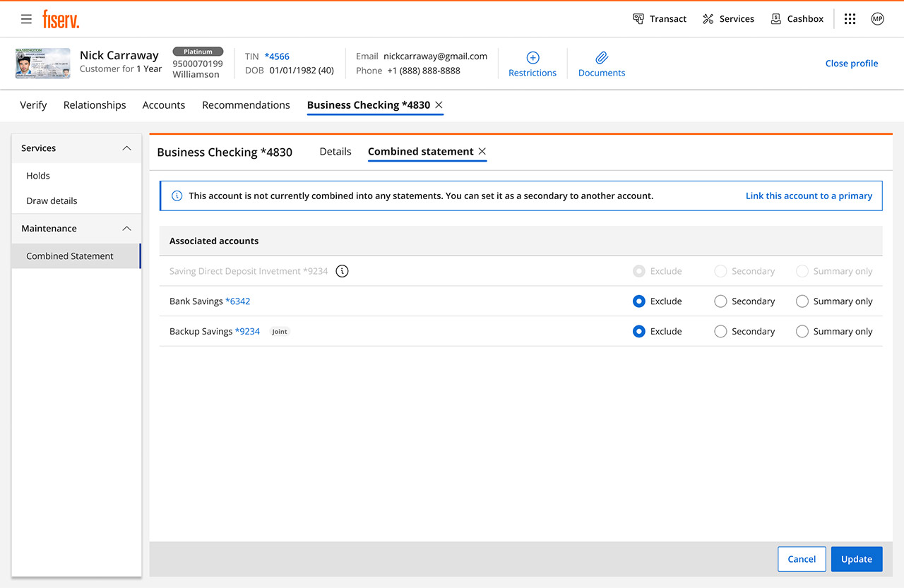Select Exclude for Bank Savings *6342
The width and height of the screenshot is (904, 588).
pyautogui.click(x=639, y=301)
